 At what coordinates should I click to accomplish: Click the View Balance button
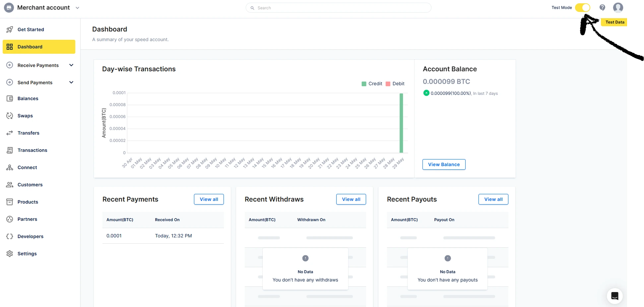click(x=444, y=164)
